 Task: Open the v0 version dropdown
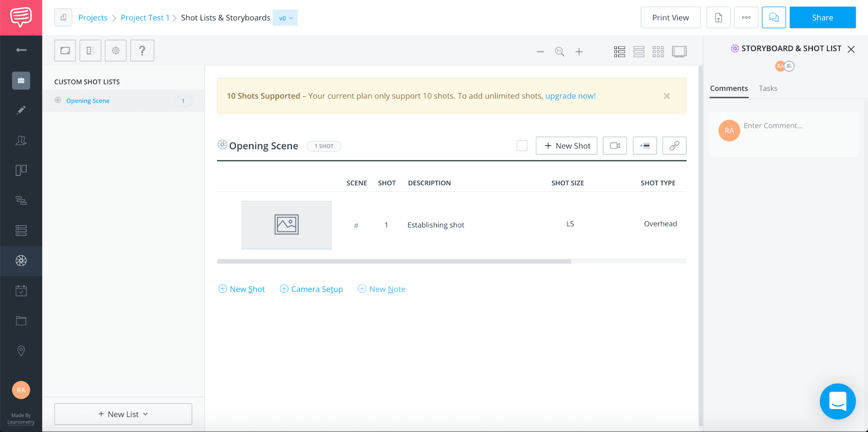pyautogui.click(x=285, y=18)
